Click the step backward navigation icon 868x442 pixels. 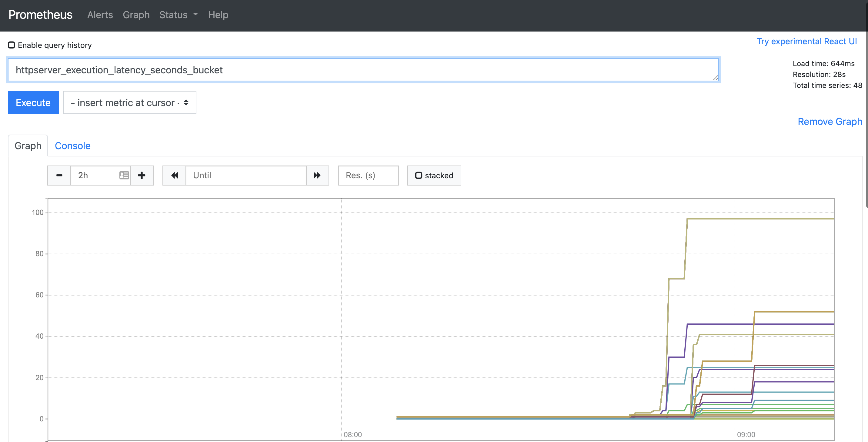tap(175, 175)
